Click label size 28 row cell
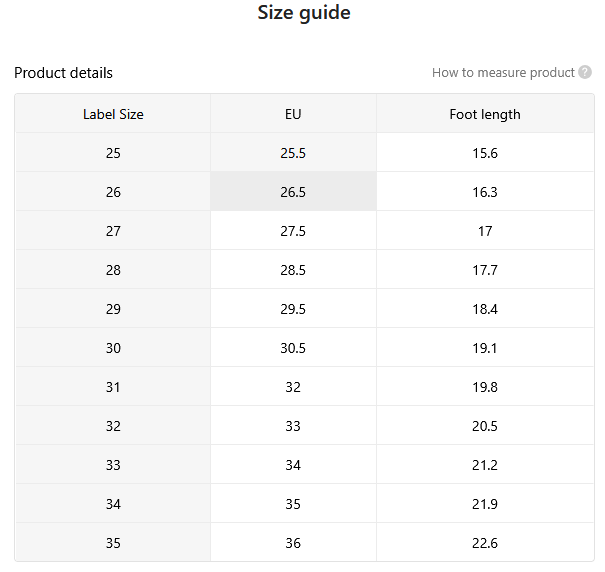Image resolution: width=605 pixels, height=572 pixels. (x=113, y=270)
